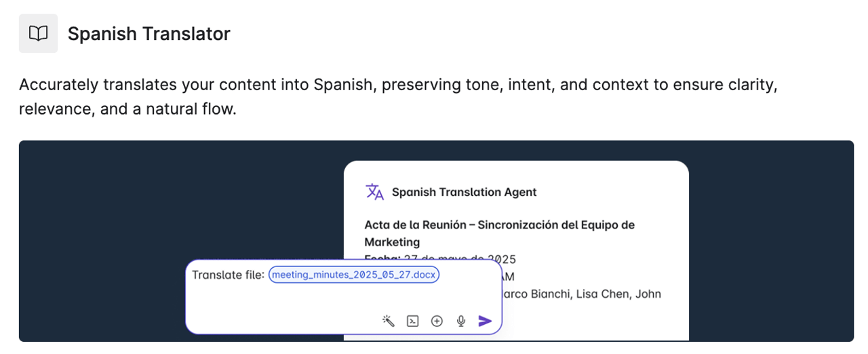Activate the microphone voice input icon

point(461,321)
